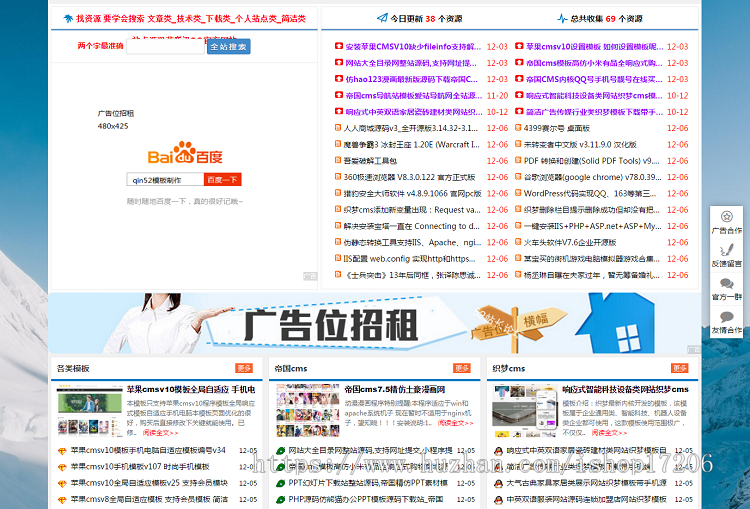Viewport: 750px width, 509px height.
Task: Open thumbnail of 响应式智能科技设备类网站织梦cms article
Action: (x=525, y=410)
